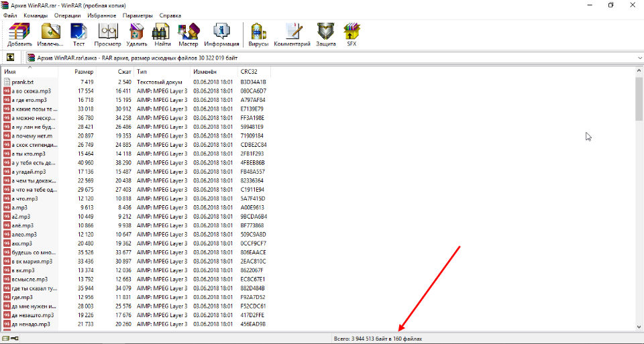Click the Защита (Protect) shield icon
This screenshot has height=344, width=644.
[326, 34]
